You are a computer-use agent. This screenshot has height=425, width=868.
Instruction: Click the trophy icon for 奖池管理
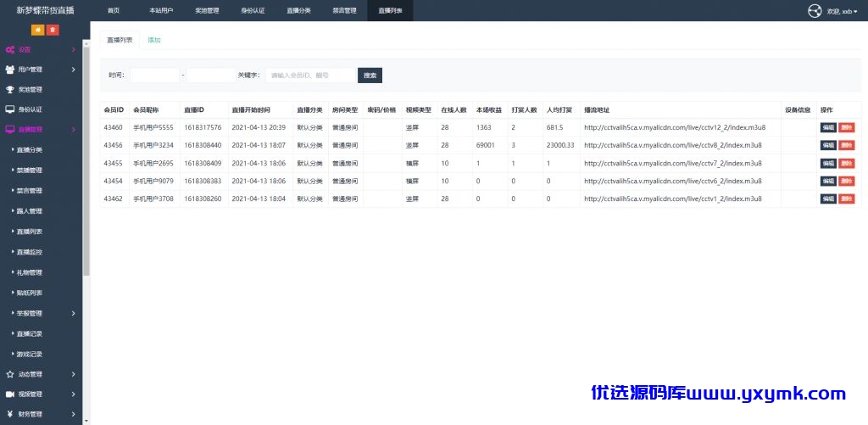[10, 89]
